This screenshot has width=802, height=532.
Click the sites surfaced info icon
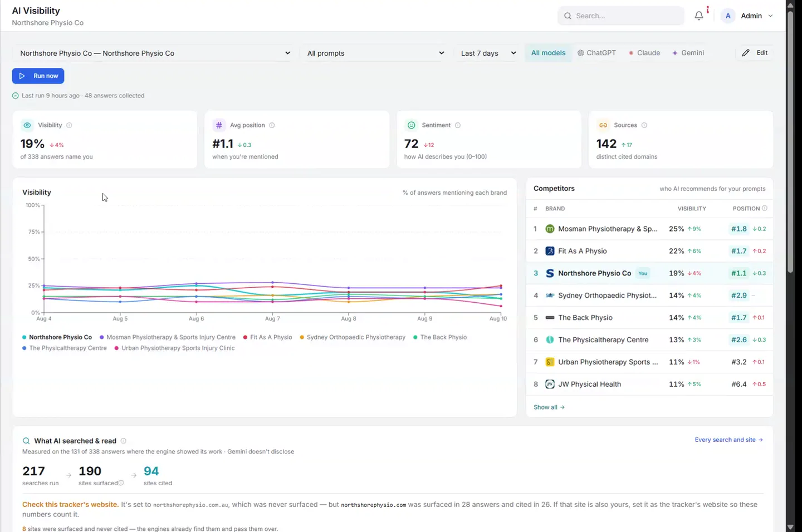click(121, 483)
